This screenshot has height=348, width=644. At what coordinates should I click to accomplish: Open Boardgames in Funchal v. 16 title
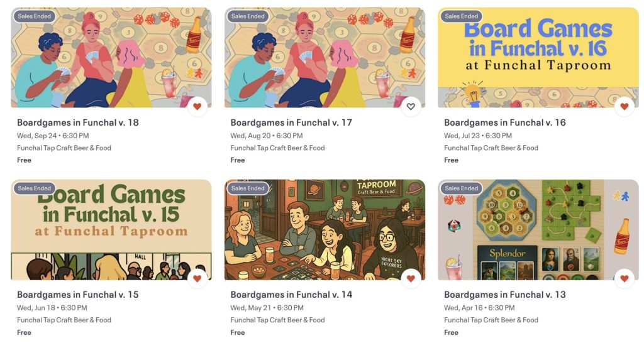[505, 122]
